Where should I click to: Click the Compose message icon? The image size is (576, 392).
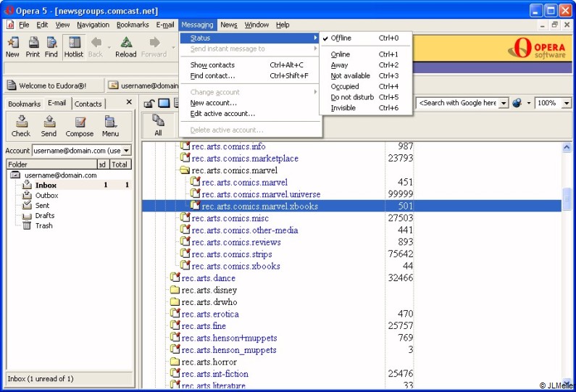(80, 126)
